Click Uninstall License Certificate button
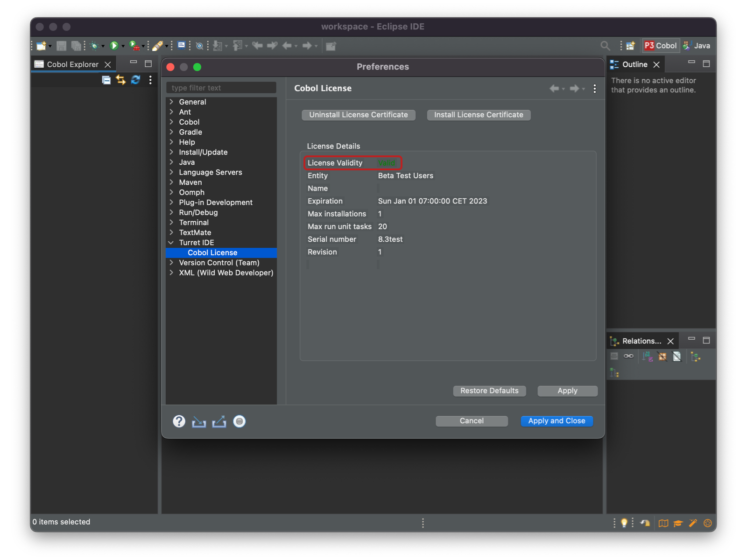This screenshot has height=560, width=747. [x=359, y=115]
